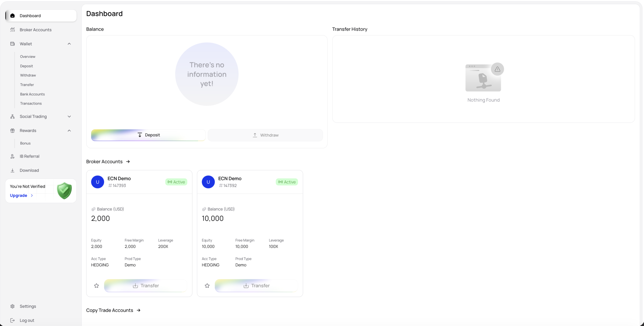
Task: Open Bonus under Rewards
Action: (25, 143)
